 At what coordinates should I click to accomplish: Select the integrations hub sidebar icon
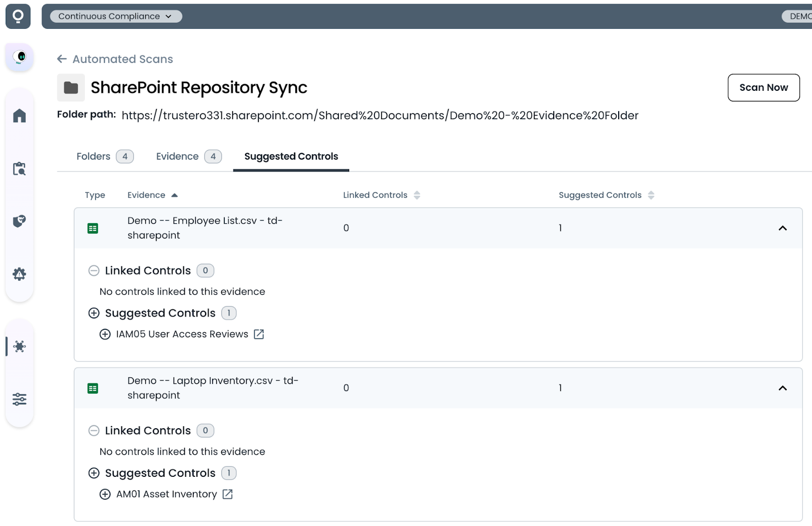pyautogui.click(x=19, y=346)
